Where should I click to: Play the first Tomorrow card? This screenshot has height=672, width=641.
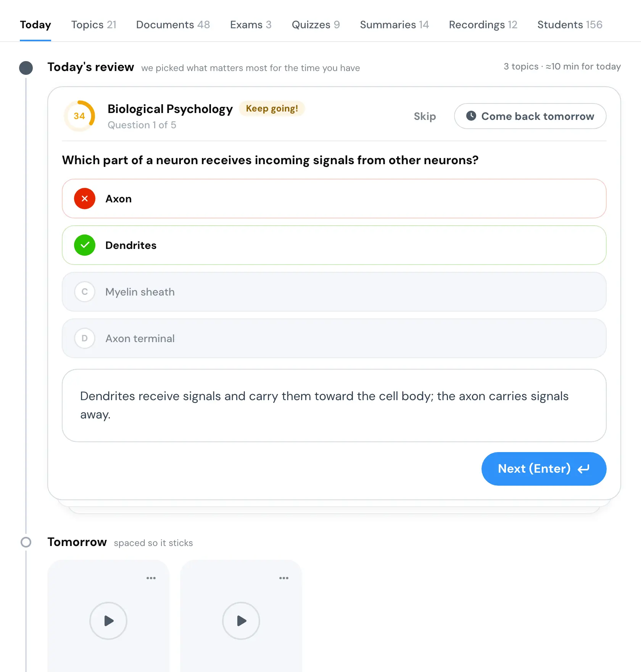tap(108, 621)
